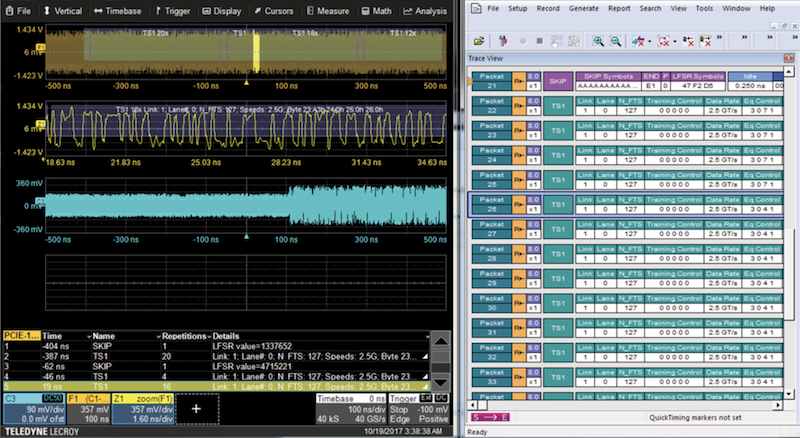This screenshot has width=800, height=438.
Task: Open the Generate menu
Action: point(583,7)
